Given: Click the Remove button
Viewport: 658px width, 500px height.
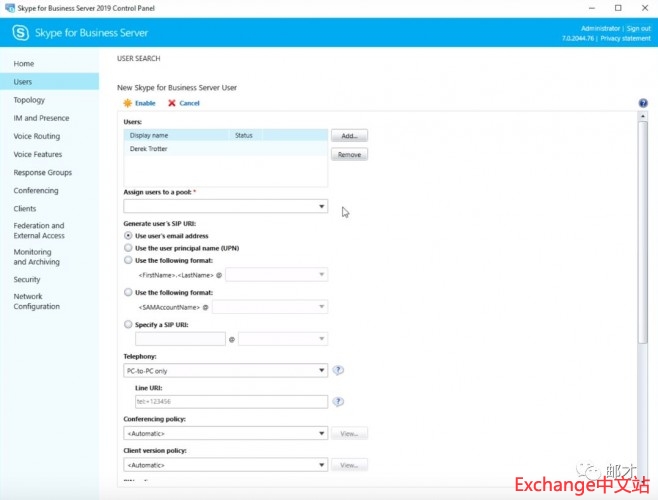Looking at the screenshot, I should click(349, 155).
